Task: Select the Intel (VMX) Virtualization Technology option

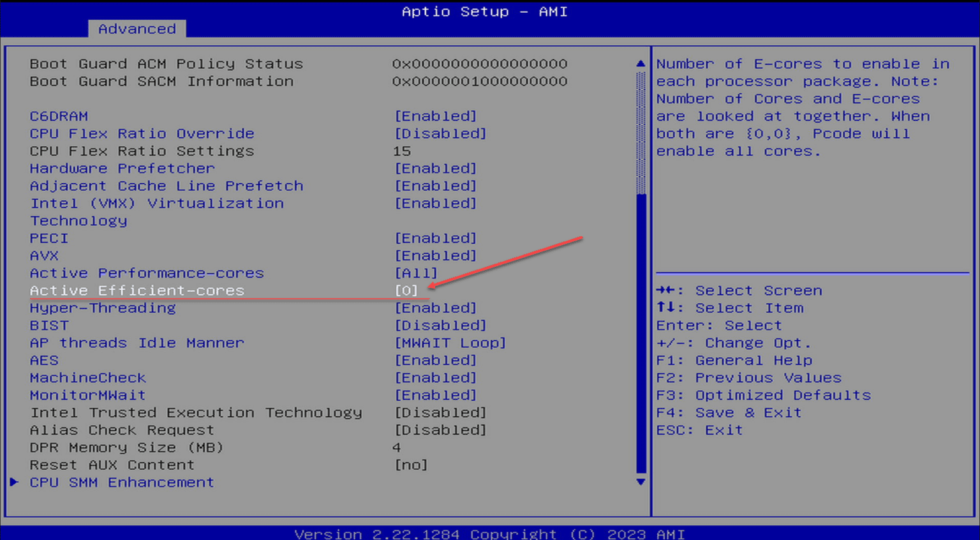Action: click(156, 203)
